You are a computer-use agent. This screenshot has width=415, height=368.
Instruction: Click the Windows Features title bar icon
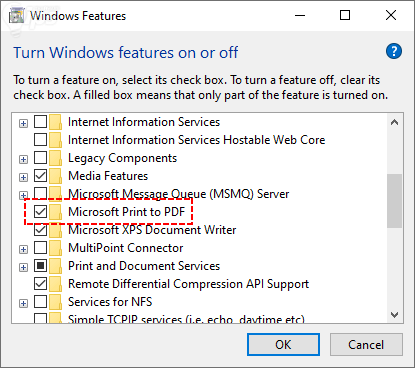click(17, 16)
